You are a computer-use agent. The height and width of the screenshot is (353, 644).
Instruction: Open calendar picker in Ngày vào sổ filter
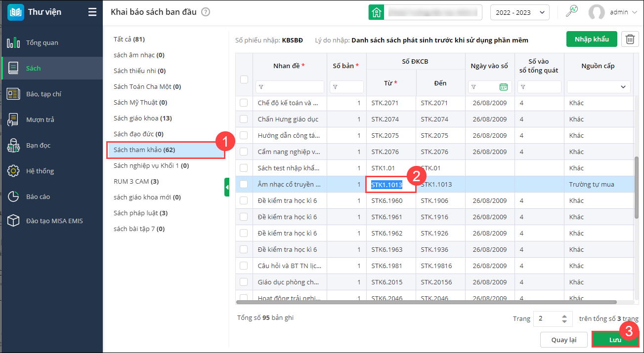click(x=504, y=87)
